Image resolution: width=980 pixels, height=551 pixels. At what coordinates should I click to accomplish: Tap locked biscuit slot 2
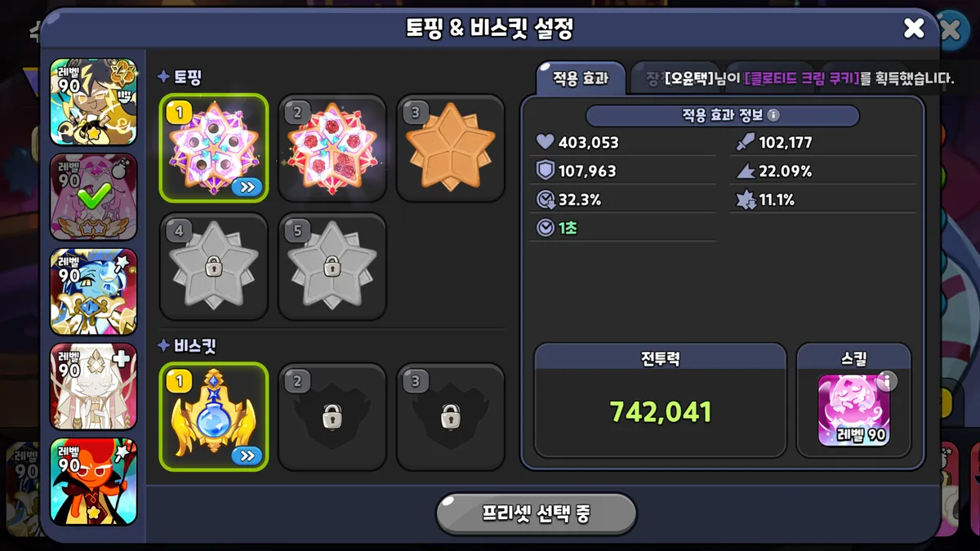click(332, 417)
